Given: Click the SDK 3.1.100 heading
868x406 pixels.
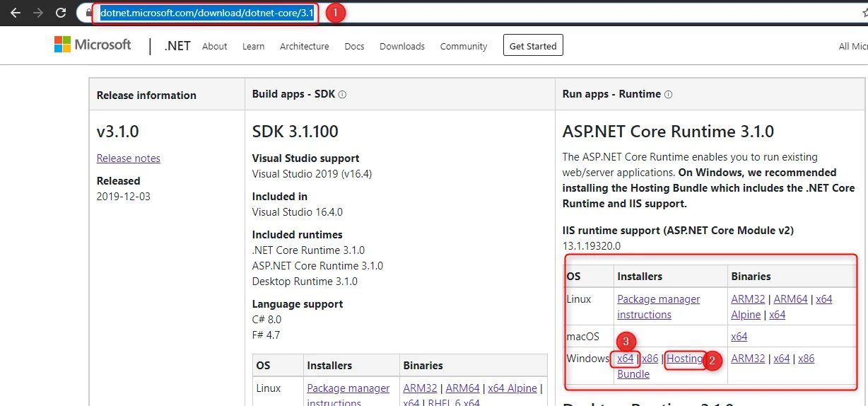Looking at the screenshot, I should point(295,132).
